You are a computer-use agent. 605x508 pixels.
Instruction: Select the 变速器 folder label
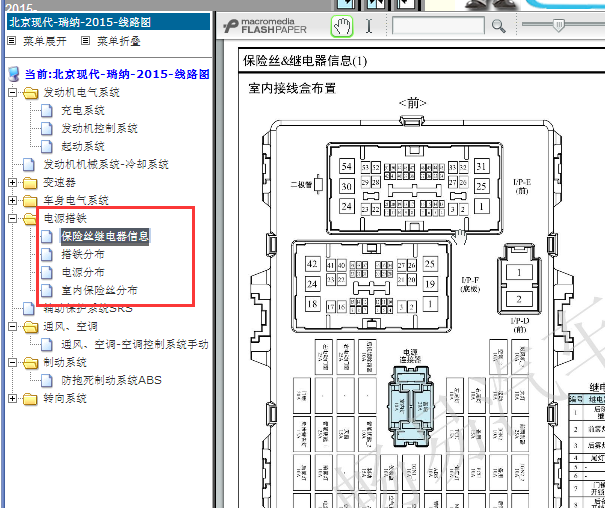tap(59, 182)
